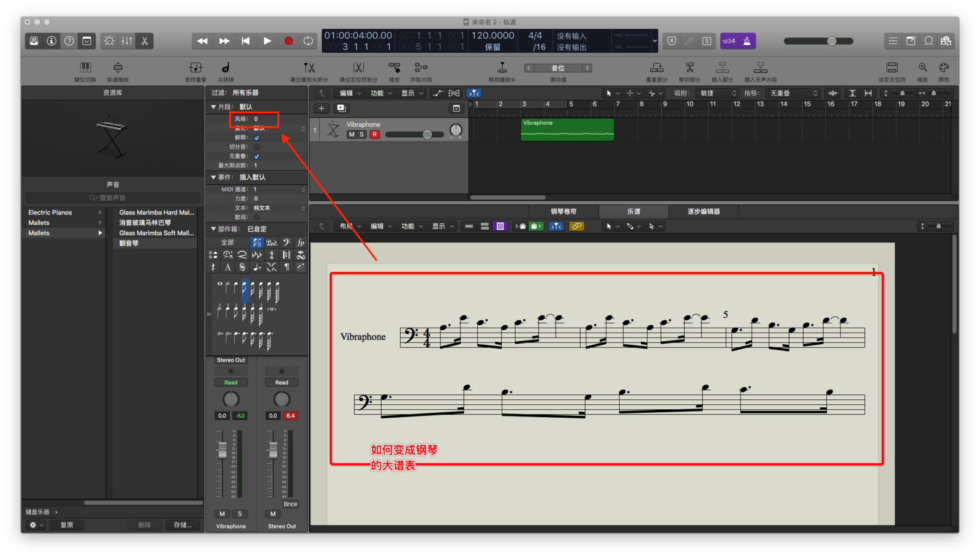Screen dimensions: 980x558
Task: Select the green Vibraphone region
Action: [x=567, y=130]
